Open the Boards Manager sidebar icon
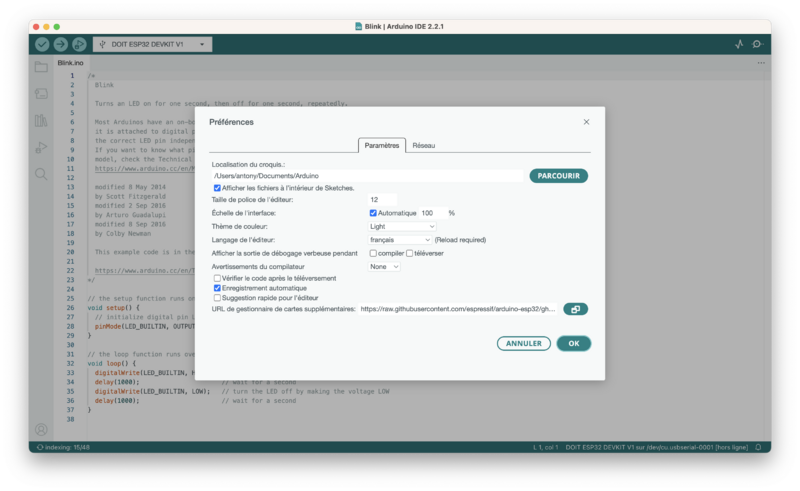Screen dimensions: 800x491 point(41,93)
